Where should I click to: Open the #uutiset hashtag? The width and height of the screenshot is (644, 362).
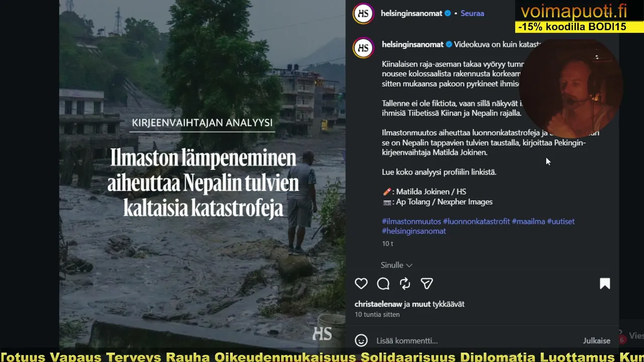(x=561, y=221)
